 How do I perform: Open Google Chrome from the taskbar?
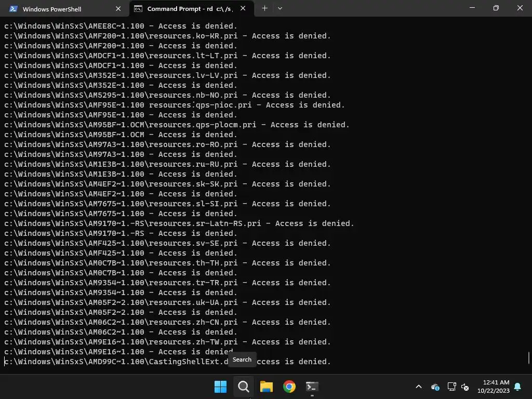click(289, 387)
